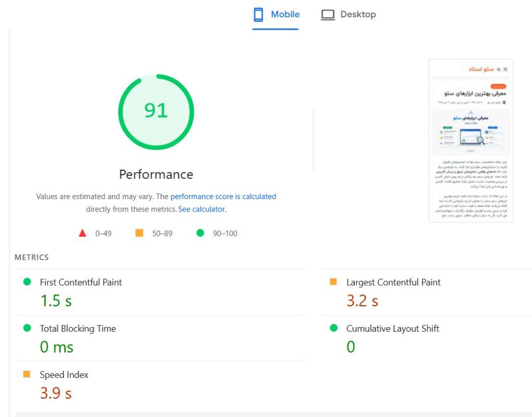Click the 3.9 s Speed Index value
This screenshot has height=417, width=532.
point(56,393)
